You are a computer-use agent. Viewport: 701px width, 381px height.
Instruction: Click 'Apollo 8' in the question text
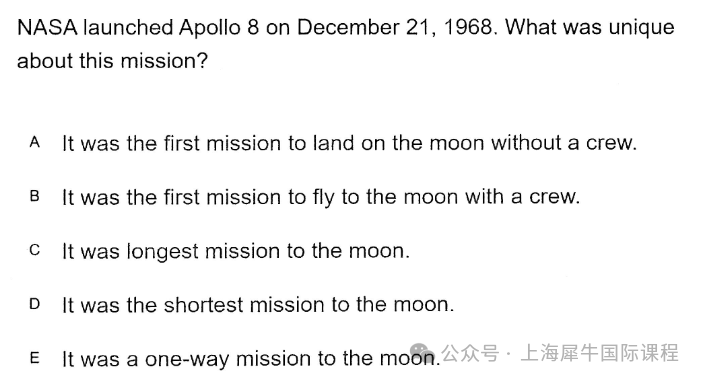click(219, 28)
